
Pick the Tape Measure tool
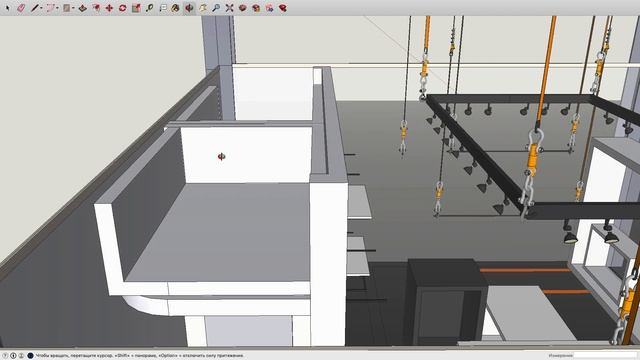150,8
